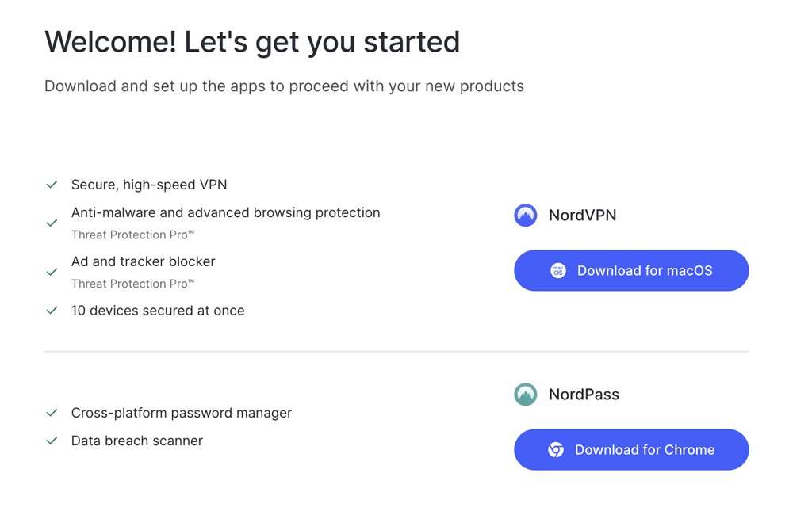Click the macOS badge inside the download button

[556, 270]
